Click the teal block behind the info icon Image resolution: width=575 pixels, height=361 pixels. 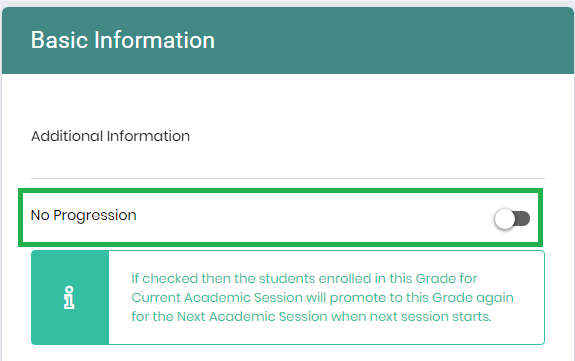coord(70,298)
